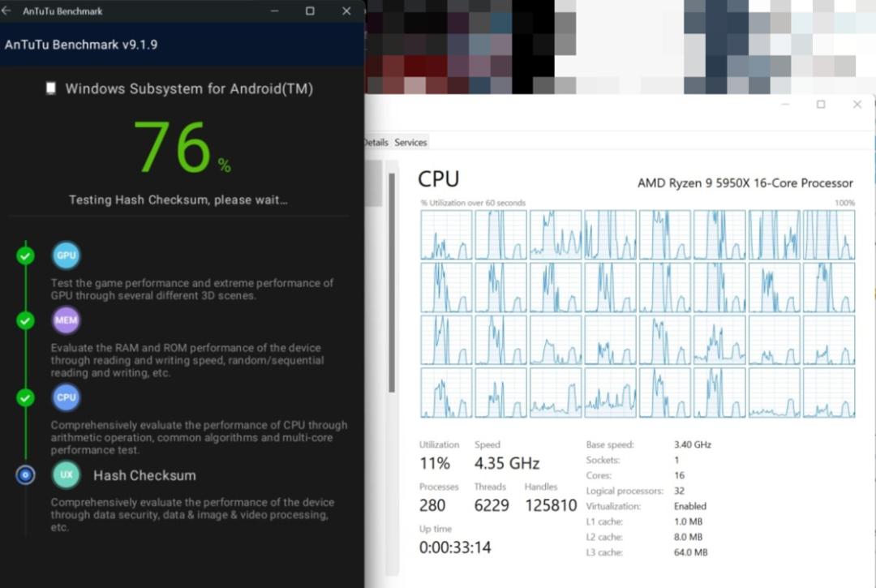Minimize the AnTuTu Benchmark window
The height and width of the screenshot is (588, 876).
[x=274, y=11]
